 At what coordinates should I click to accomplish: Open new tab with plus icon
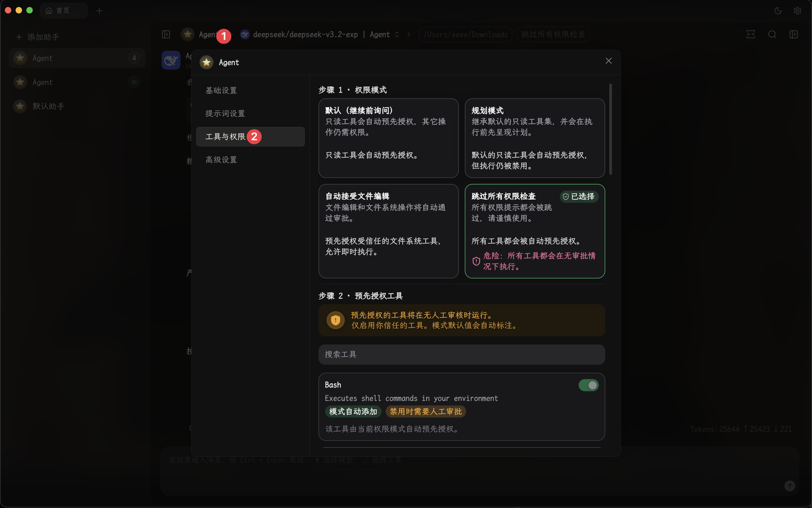[99, 11]
